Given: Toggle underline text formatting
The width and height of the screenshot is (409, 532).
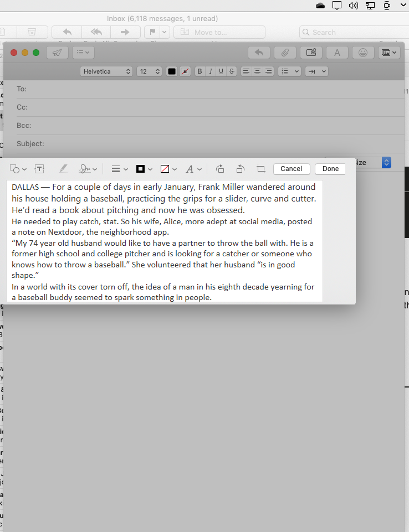Looking at the screenshot, I should point(221,71).
